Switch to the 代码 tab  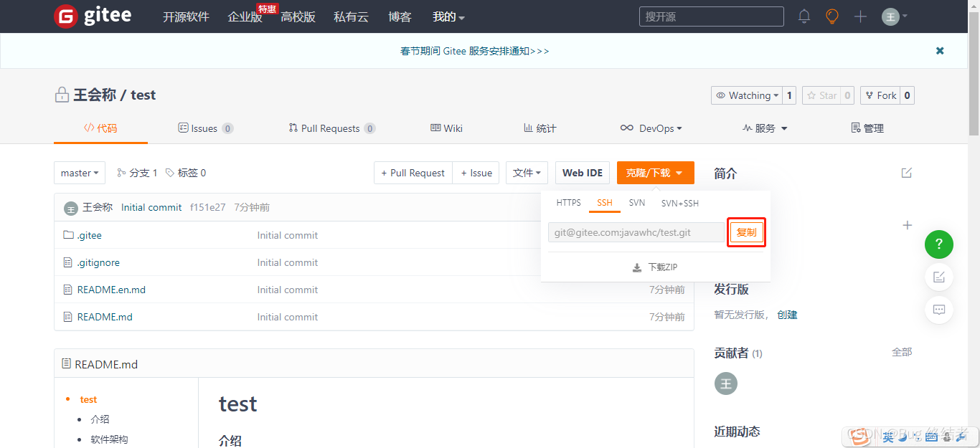[100, 128]
